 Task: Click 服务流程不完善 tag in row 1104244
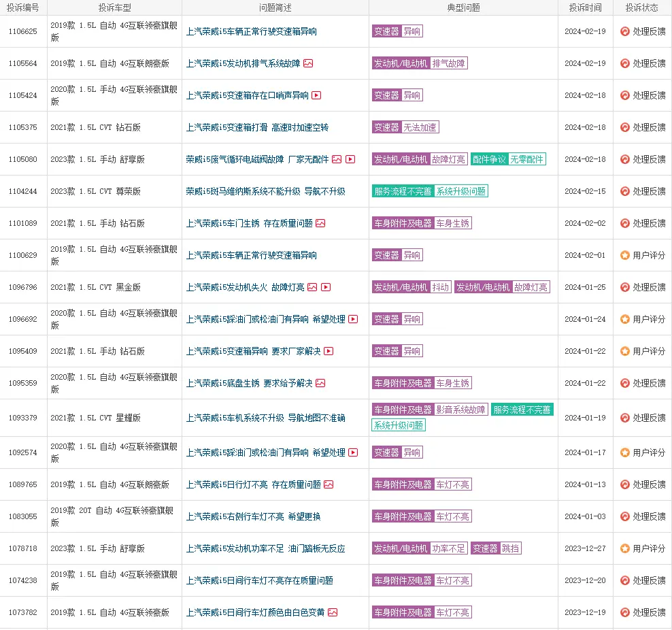[403, 191]
